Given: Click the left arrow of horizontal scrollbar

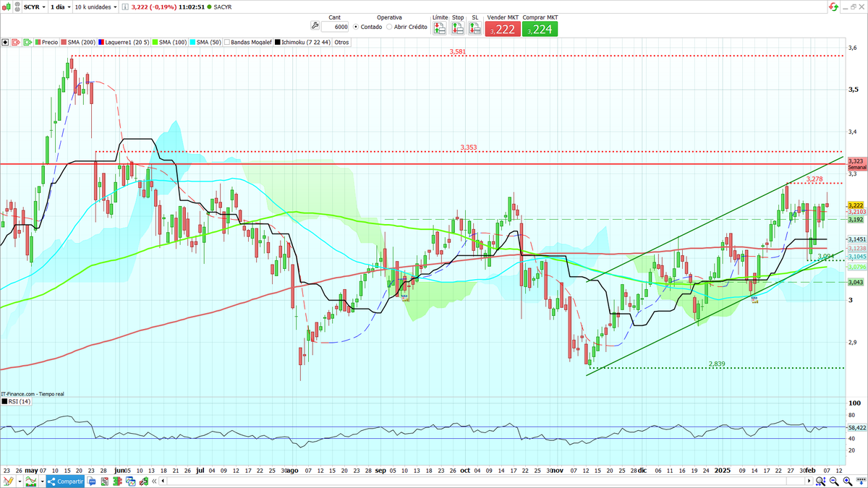Looking at the screenshot, I should point(163,481).
